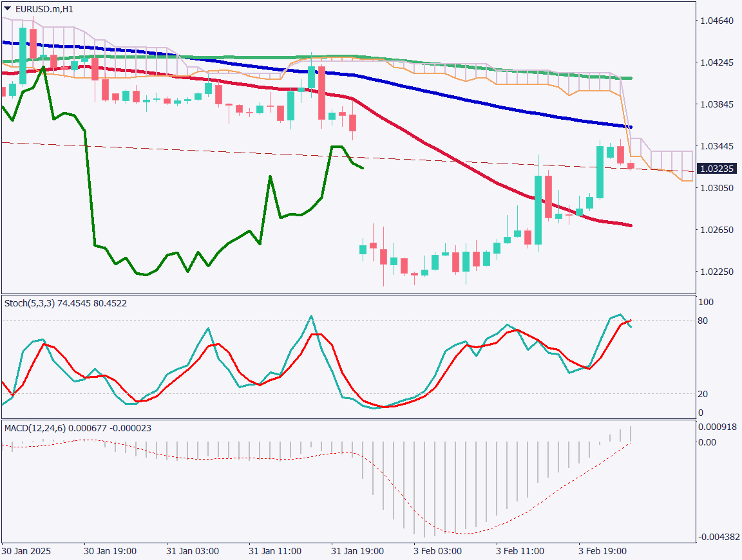Click the 3 Feb 19:00 time label
The width and height of the screenshot is (742, 560).
[x=603, y=552]
